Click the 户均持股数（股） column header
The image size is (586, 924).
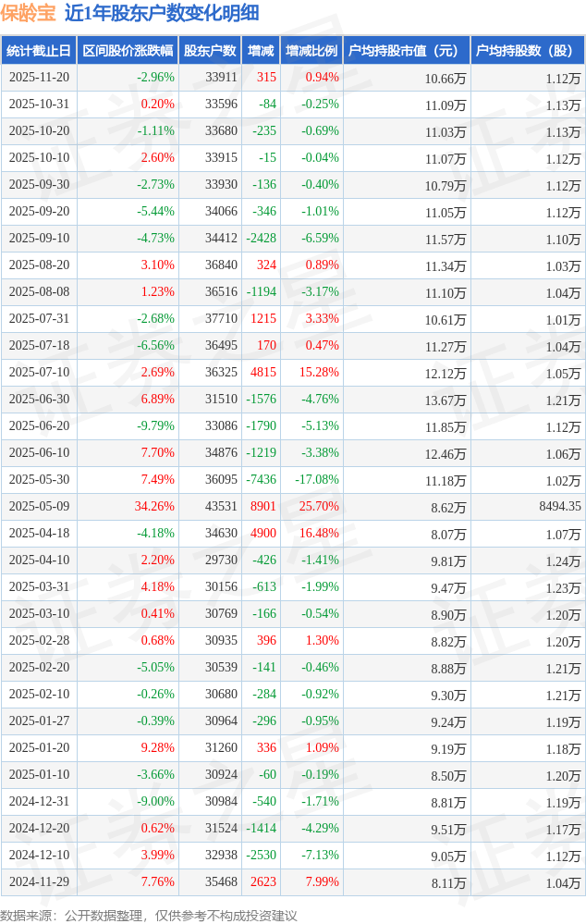[x=527, y=51]
